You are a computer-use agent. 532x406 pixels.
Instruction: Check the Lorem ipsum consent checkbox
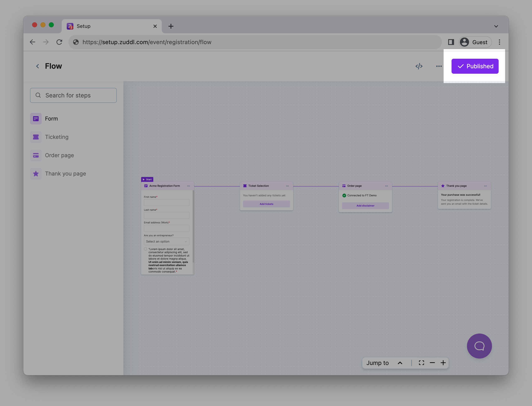[x=145, y=249]
